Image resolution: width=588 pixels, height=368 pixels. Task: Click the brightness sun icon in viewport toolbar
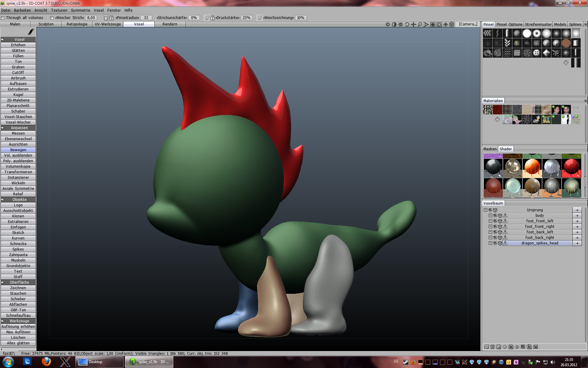tap(388, 25)
